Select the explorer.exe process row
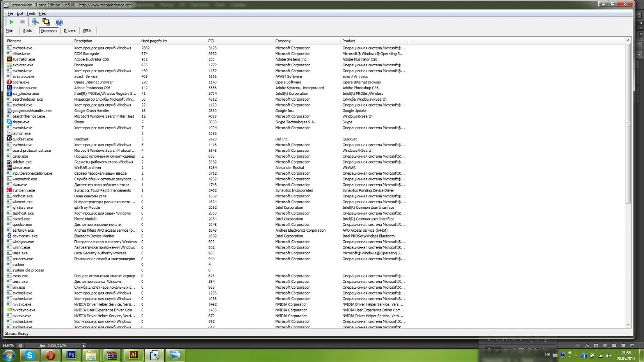 tap(207, 65)
